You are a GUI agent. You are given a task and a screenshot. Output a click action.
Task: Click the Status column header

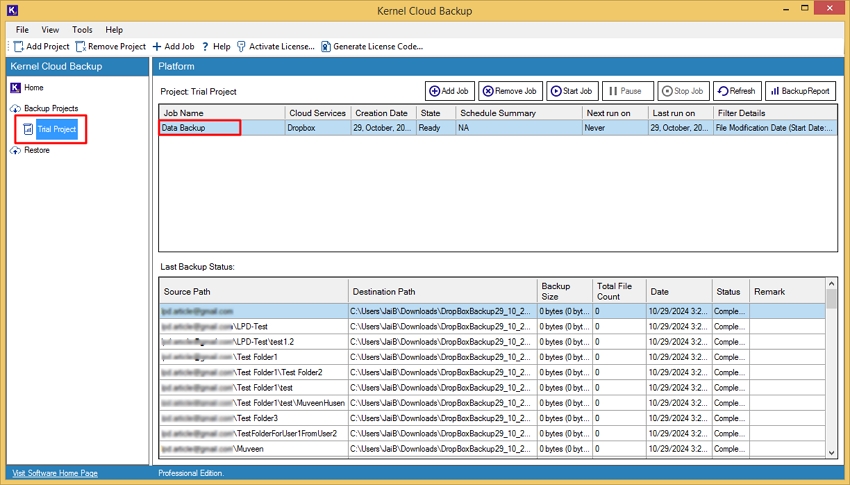pos(730,292)
